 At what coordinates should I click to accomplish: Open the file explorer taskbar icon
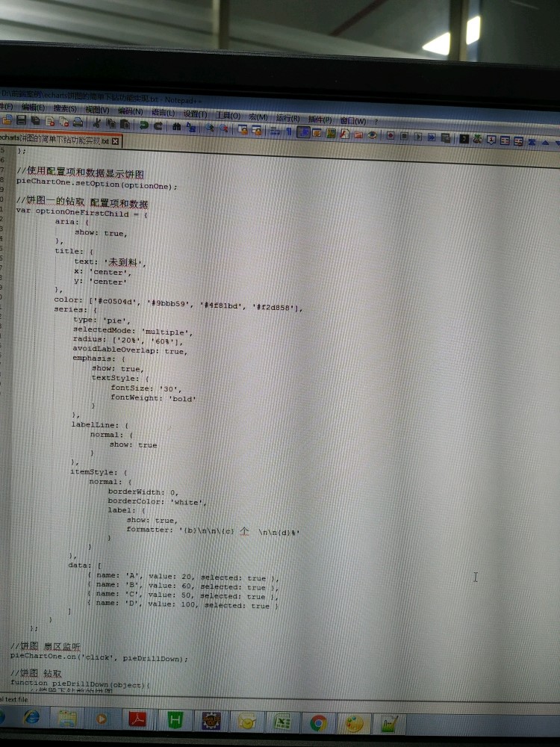(68, 719)
